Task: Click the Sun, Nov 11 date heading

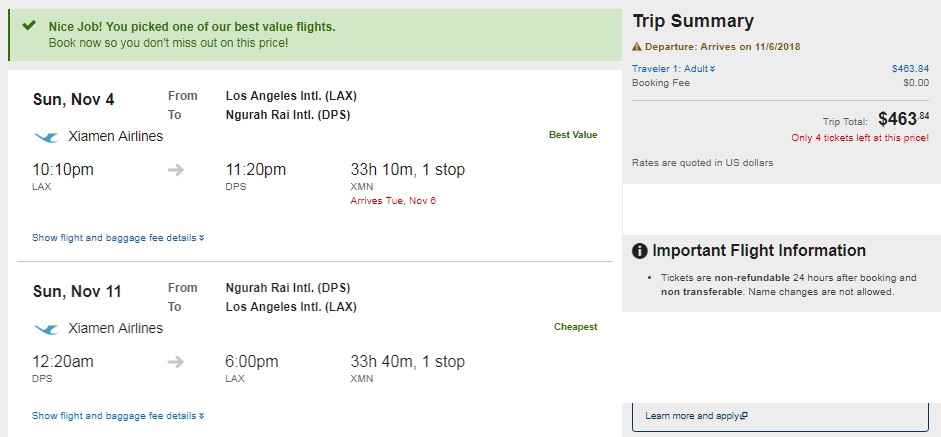Action: tap(77, 291)
